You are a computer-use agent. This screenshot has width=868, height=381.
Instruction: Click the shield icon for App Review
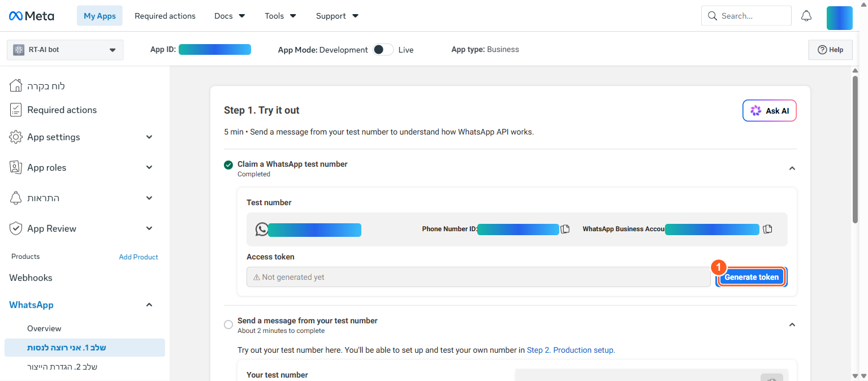[16, 228]
